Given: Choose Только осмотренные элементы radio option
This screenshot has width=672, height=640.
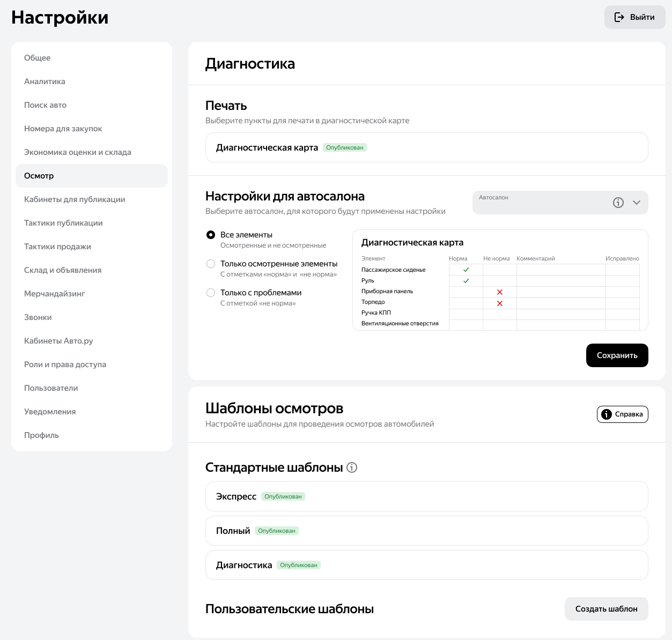Looking at the screenshot, I should click(211, 264).
